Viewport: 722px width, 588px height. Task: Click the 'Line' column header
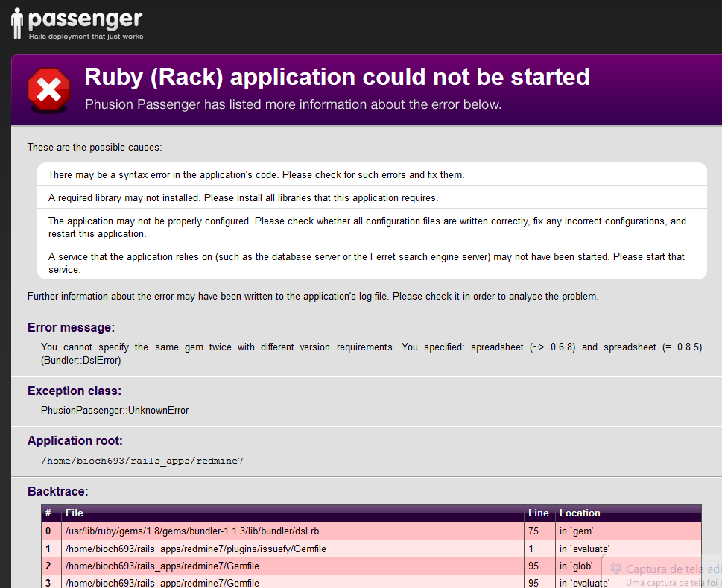coord(538,513)
